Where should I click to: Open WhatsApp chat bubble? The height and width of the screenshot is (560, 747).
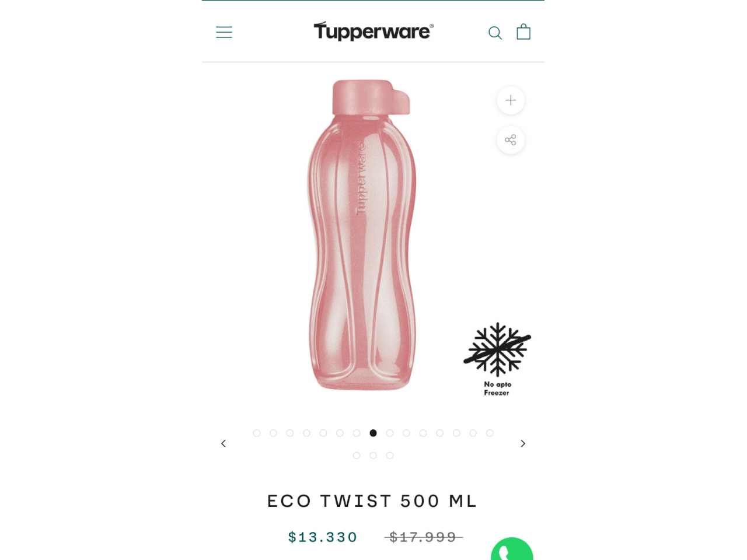[x=512, y=549]
